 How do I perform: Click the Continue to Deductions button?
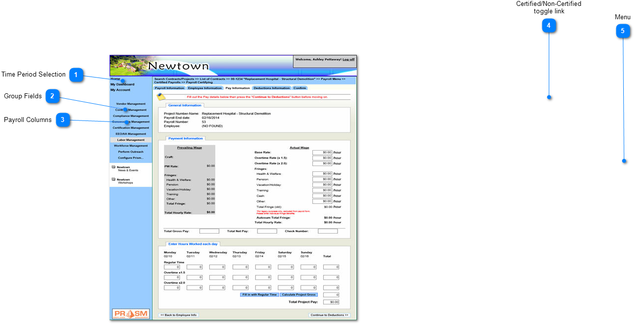point(329,315)
